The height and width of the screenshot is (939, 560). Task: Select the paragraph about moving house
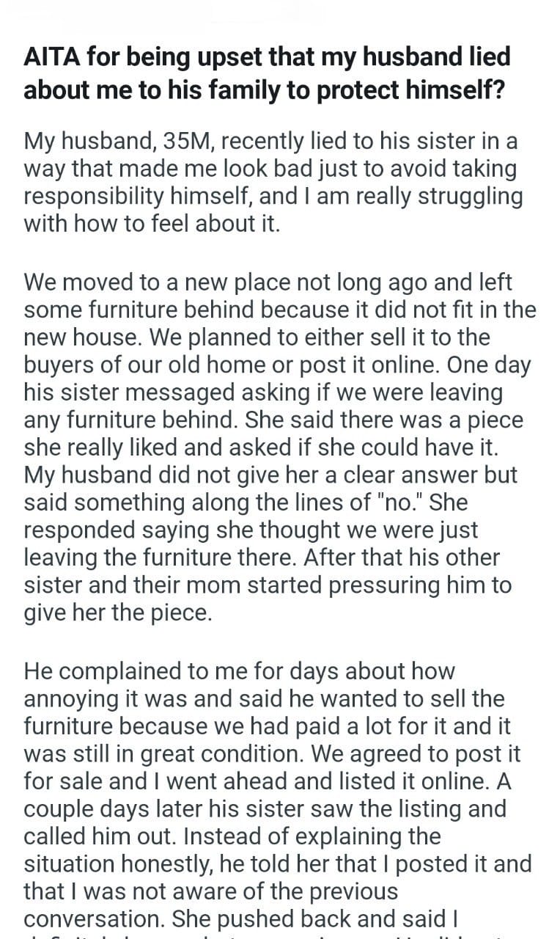click(280, 447)
